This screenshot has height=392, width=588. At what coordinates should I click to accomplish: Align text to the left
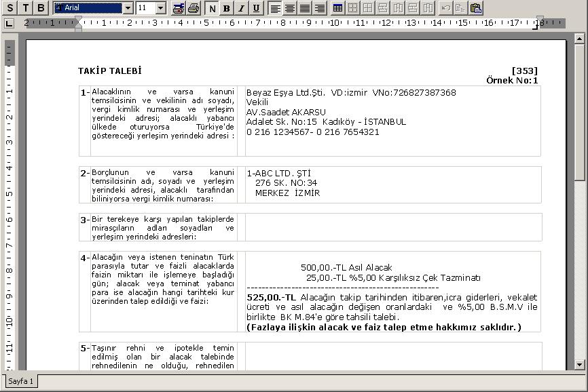click(x=275, y=8)
